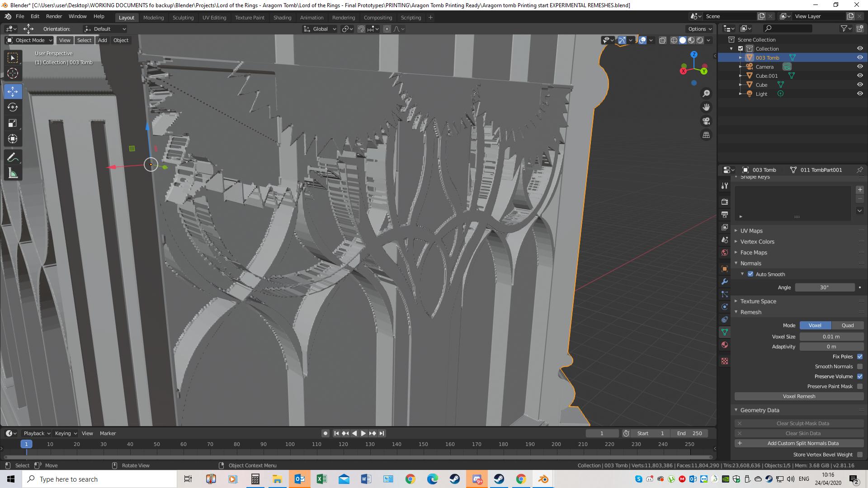Screen dimensions: 868x488
Task: Select the Rotate tool in the toolbar
Action: coord(13,107)
